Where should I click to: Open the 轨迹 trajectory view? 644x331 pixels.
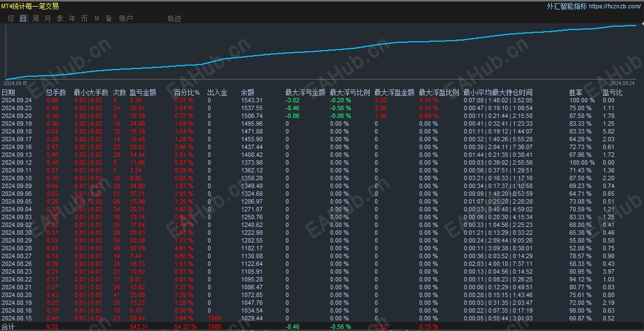175,18
